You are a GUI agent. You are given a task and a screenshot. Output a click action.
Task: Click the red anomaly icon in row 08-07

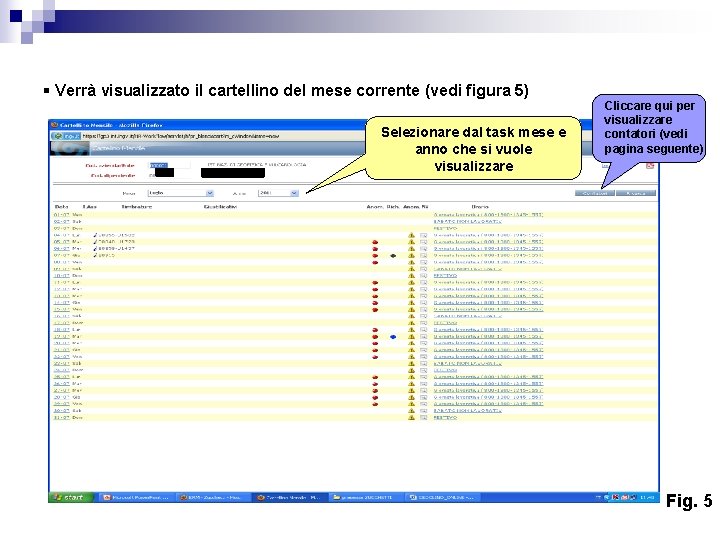pyautogui.click(x=375, y=262)
